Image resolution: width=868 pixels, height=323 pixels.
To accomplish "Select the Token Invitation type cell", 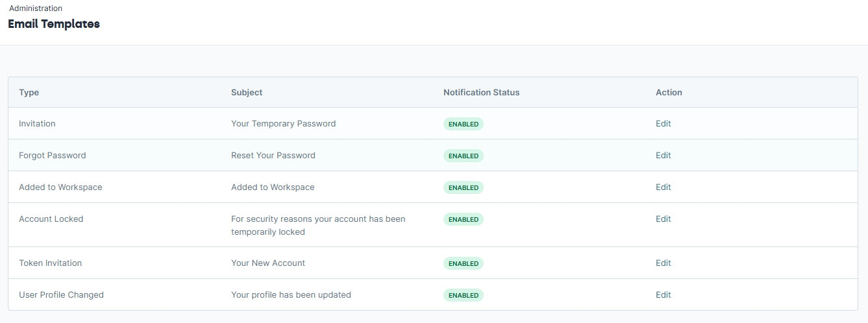I will [x=50, y=263].
